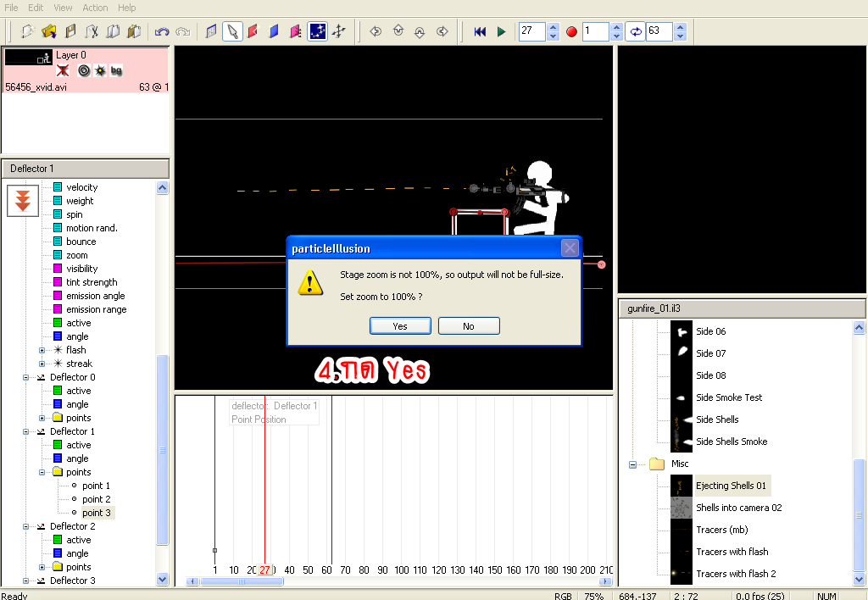Open the Help menu
The height and width of the screenshot is (600, 868).
pos(127,8)
